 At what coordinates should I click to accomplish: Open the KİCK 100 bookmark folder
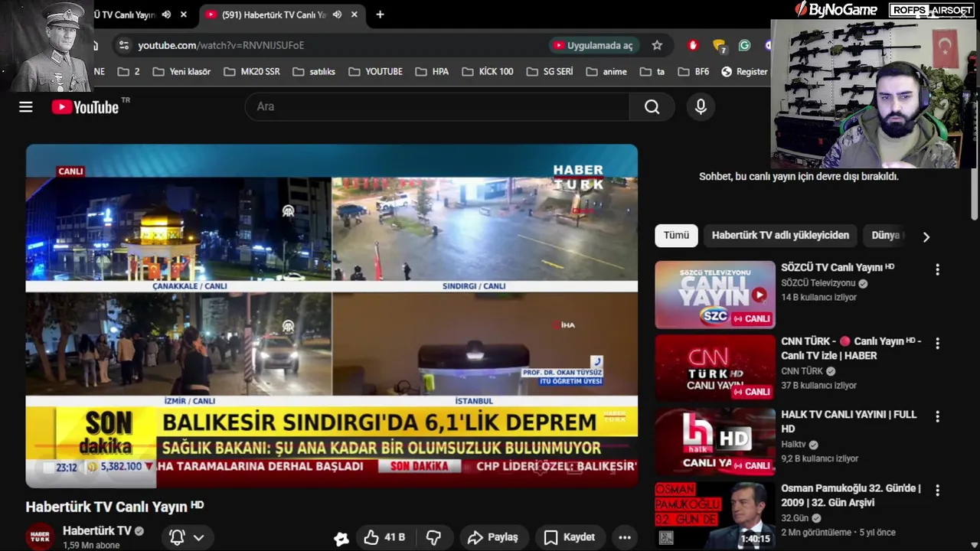pyautogui.click(x=488, y=71)
